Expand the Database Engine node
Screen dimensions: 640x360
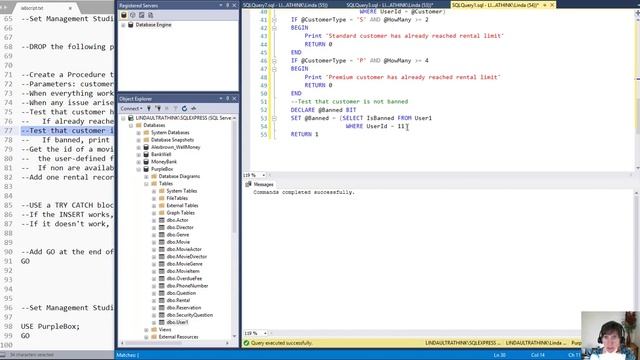click(x=123, y=25)
